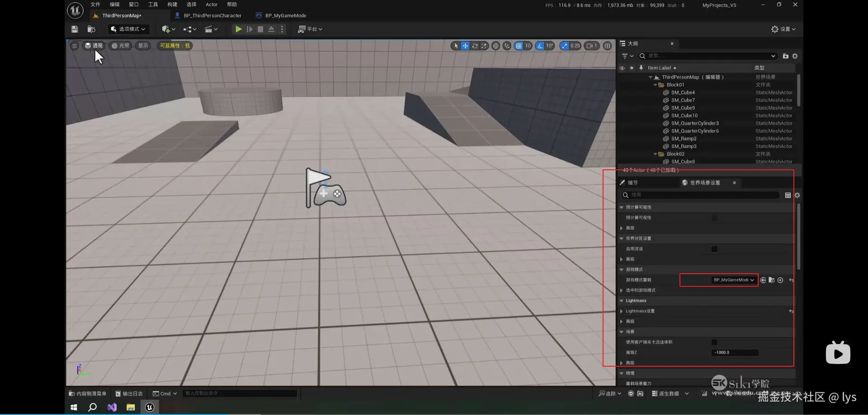Open the scale snap value 0.25 menu

click(x=575, y=46)
